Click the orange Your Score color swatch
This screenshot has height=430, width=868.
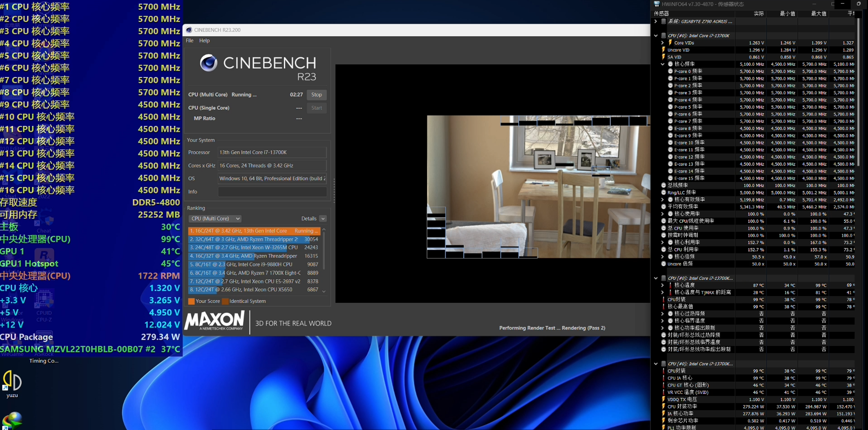[191, 301]
